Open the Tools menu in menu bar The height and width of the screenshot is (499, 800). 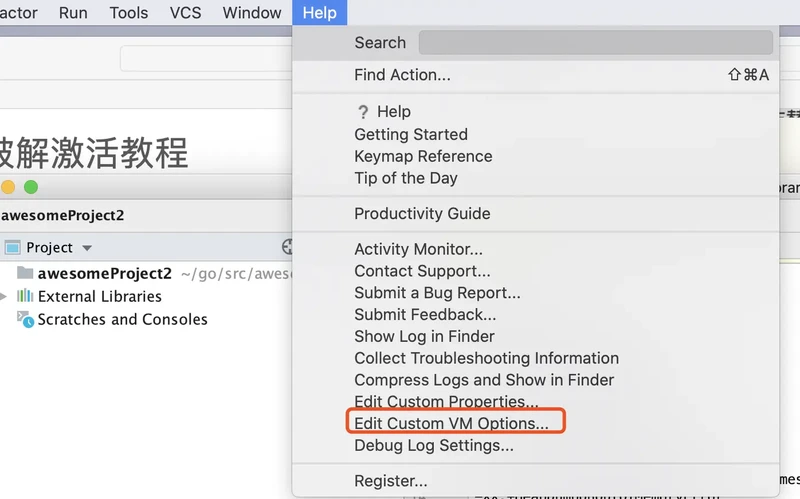129,13
